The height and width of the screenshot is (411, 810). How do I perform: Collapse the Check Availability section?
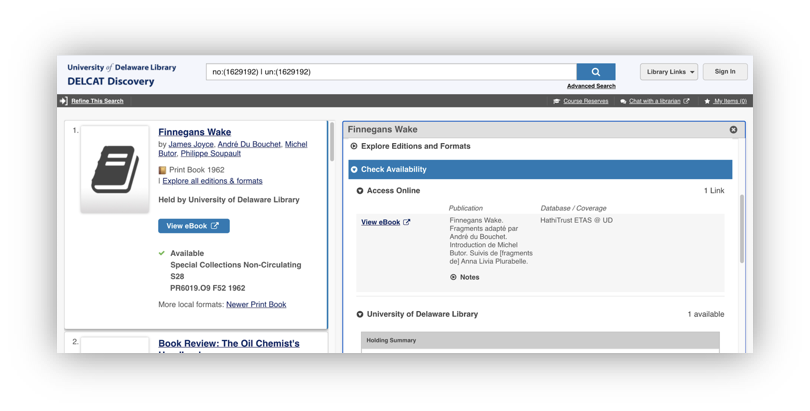pos(540,169)
